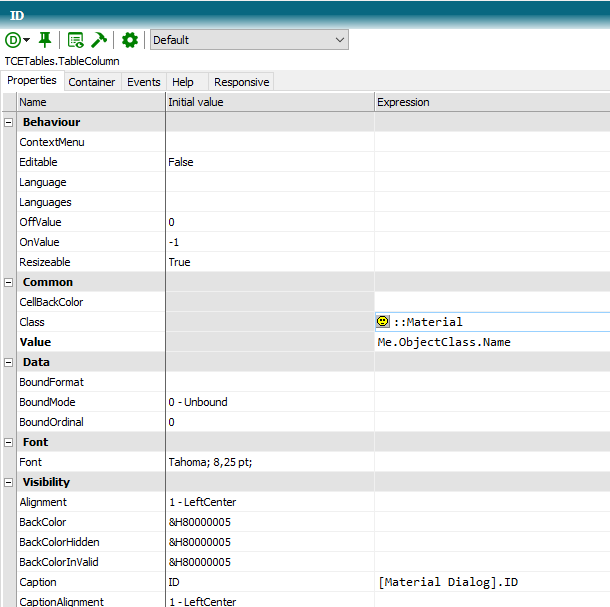The height and width of the screenshot is (607, 610).
Task: Collapse the Behaviour section
Action: click(x=9, y=122)
